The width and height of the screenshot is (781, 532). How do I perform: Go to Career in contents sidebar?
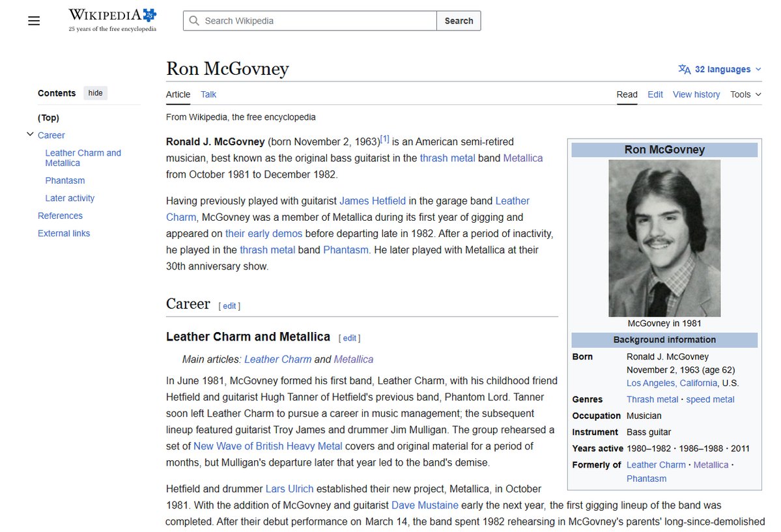[51, 135]
